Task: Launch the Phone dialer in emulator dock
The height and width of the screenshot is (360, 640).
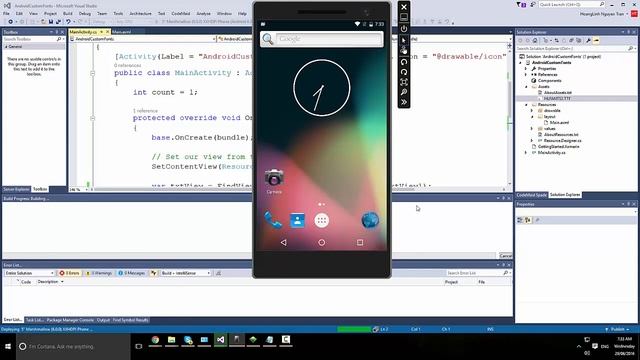Action: point(273,220)
